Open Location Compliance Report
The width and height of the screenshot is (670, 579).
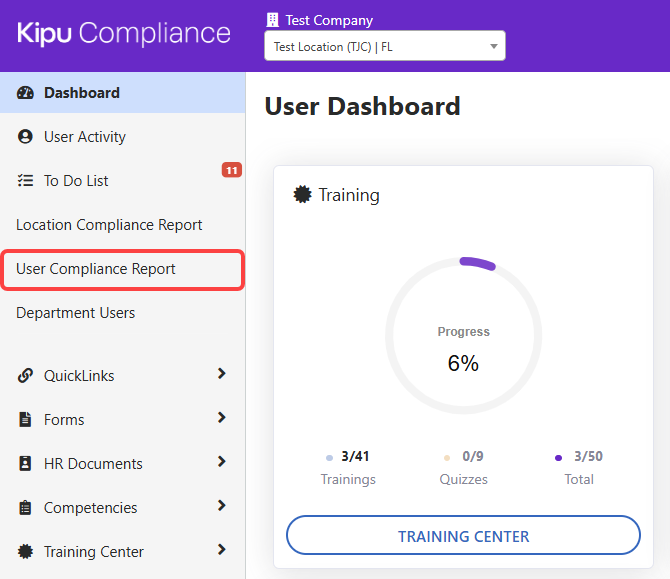point(109,225)
